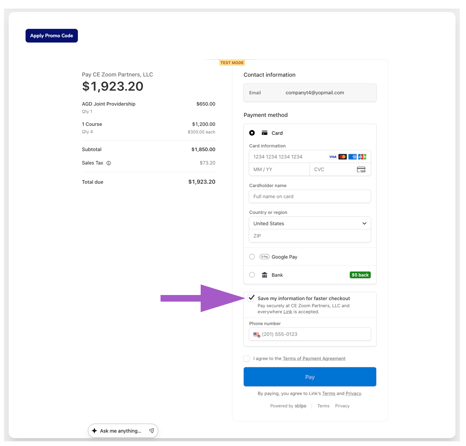Open the Link hyperlink in checkout text

(288, 312)
